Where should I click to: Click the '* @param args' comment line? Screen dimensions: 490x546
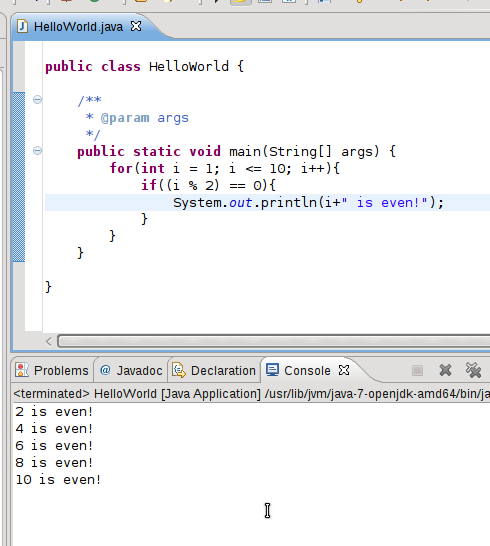click(137, 118)
